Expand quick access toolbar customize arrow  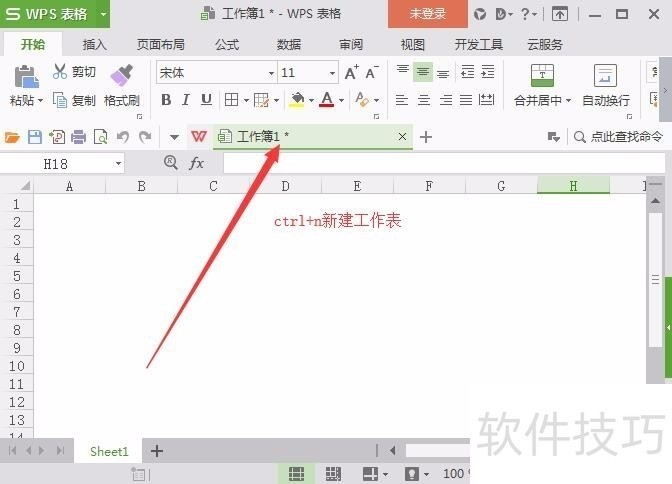174,137
